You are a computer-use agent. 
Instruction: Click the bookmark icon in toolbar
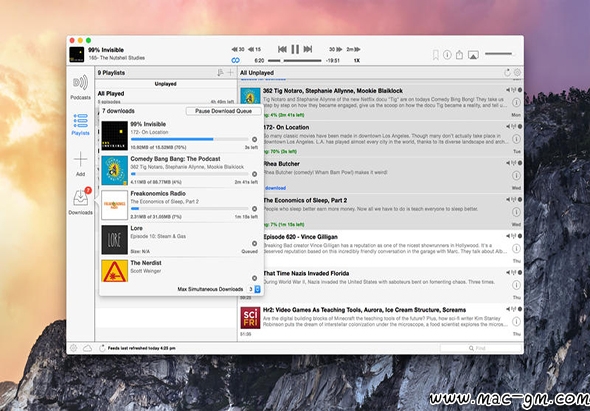pyautogui.click(x=436, y=55)
